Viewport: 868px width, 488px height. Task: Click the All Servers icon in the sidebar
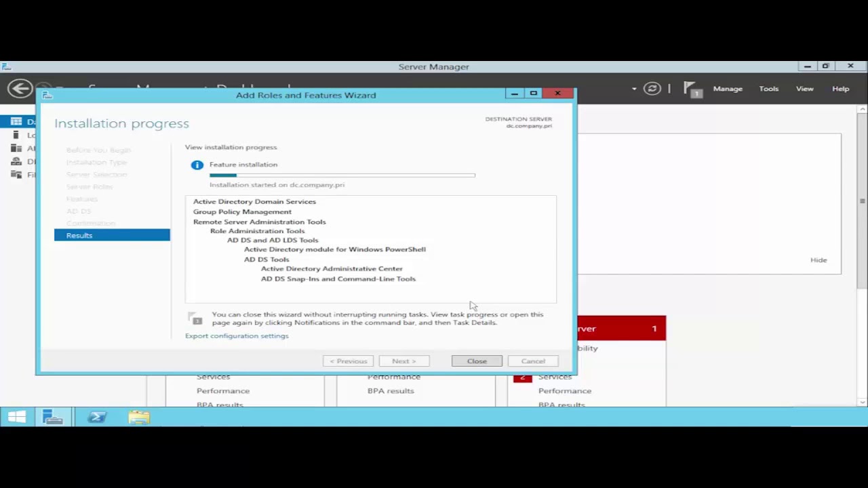[16, 148]
